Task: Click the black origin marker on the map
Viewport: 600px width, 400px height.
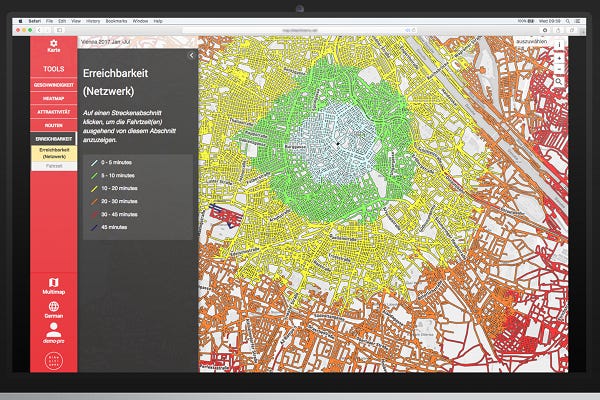Action: (338, 144)
